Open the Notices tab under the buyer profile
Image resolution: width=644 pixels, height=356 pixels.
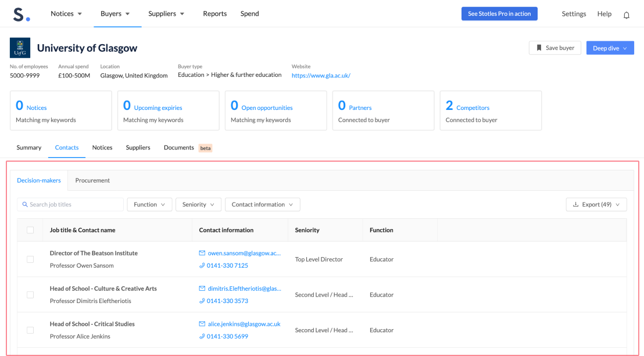pos(102,148)
